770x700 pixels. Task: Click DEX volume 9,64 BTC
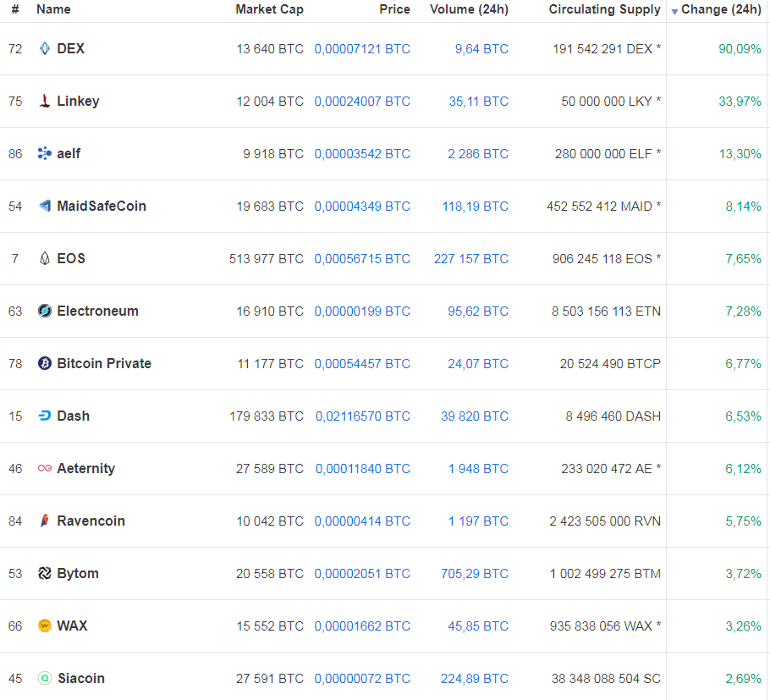tap(481, 49)
